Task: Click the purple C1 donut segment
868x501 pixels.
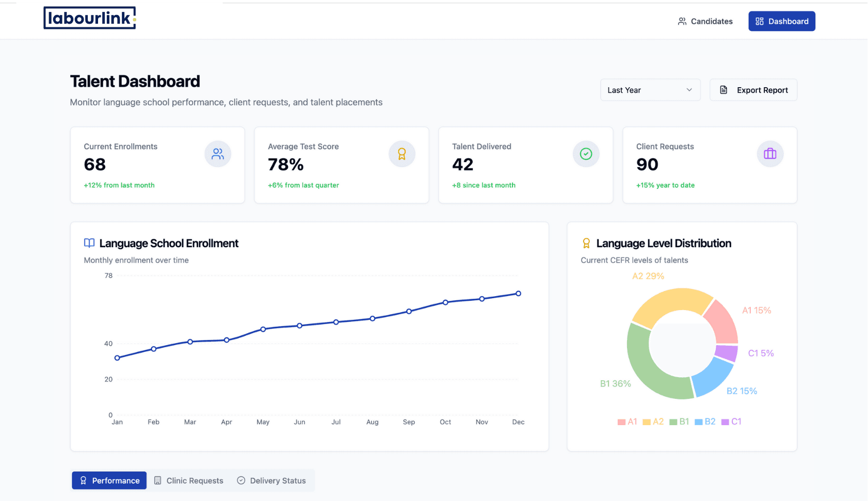Action: tap(727, 352)
